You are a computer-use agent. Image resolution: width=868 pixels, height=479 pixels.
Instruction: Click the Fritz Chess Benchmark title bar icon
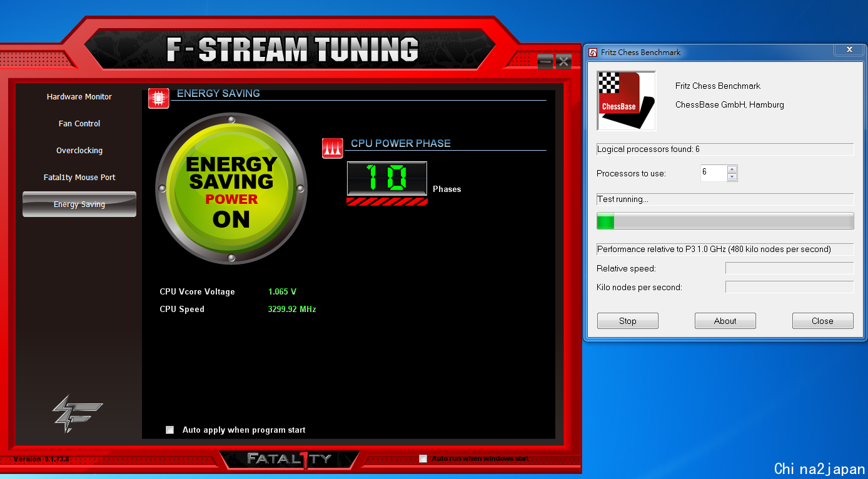click(593, 53)
